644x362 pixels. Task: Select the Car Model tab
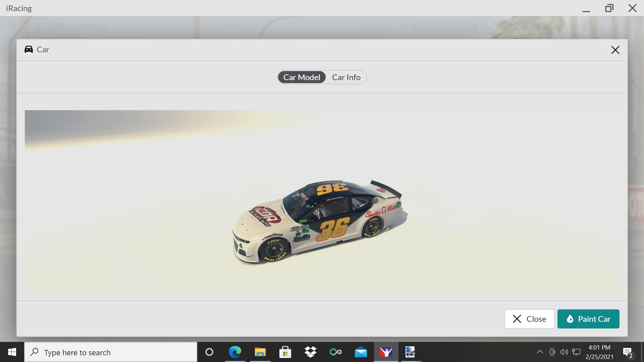(301, 77)
